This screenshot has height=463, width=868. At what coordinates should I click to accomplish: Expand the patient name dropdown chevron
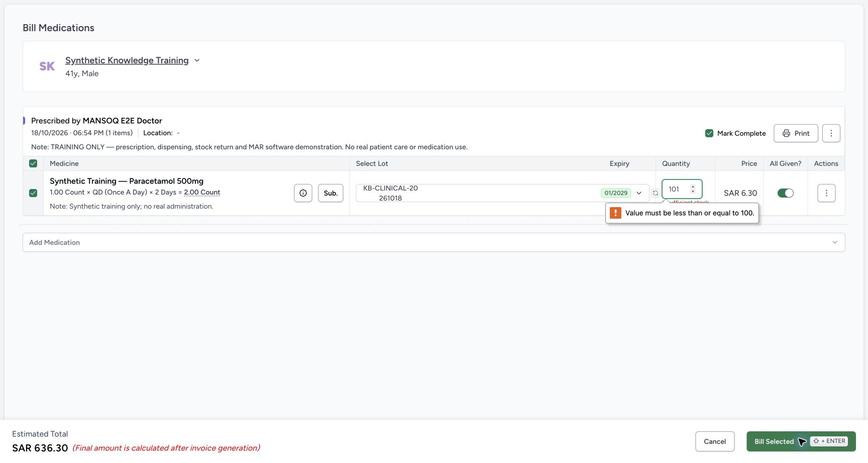[197, 60]
